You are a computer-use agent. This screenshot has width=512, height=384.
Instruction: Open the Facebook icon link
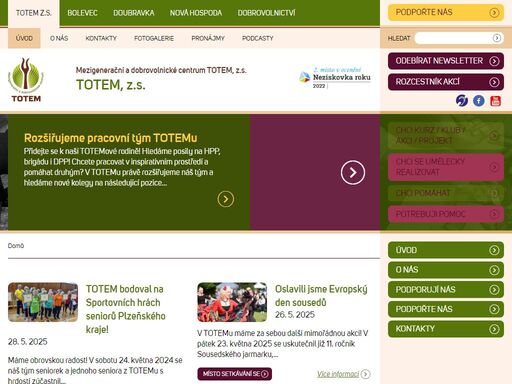point(479,101)
